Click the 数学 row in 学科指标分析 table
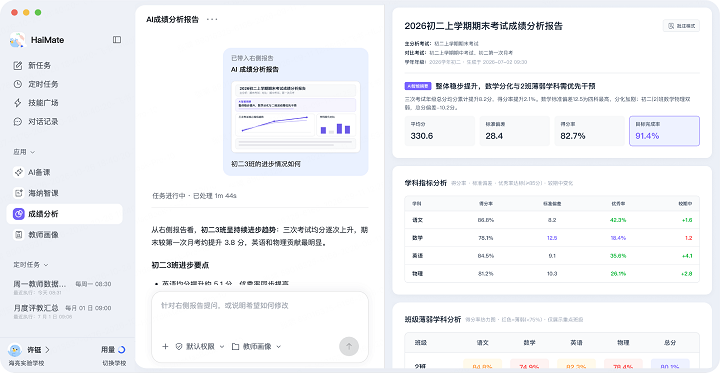Screen dimensions: 720x373 552,238
